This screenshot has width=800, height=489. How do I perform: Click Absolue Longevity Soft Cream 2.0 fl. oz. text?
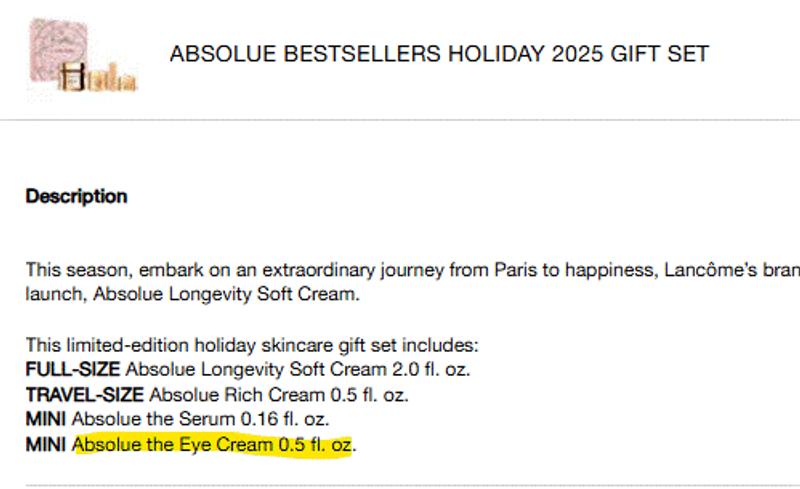coord(298,369)
